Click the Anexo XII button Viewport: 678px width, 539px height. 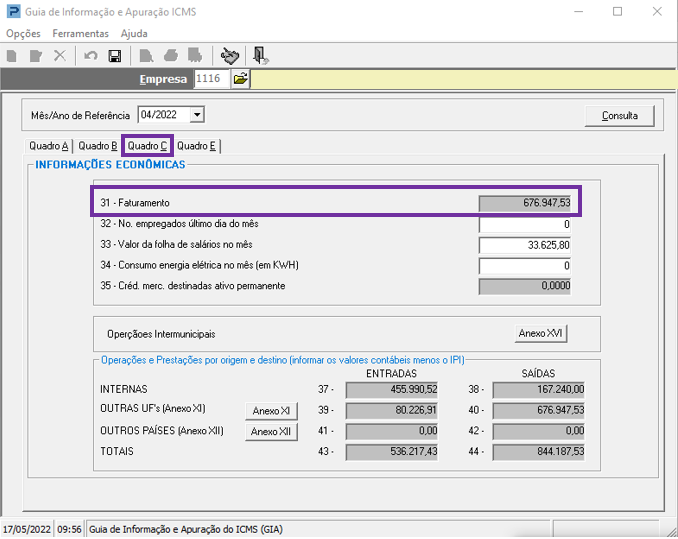click(x=271, y=431)
